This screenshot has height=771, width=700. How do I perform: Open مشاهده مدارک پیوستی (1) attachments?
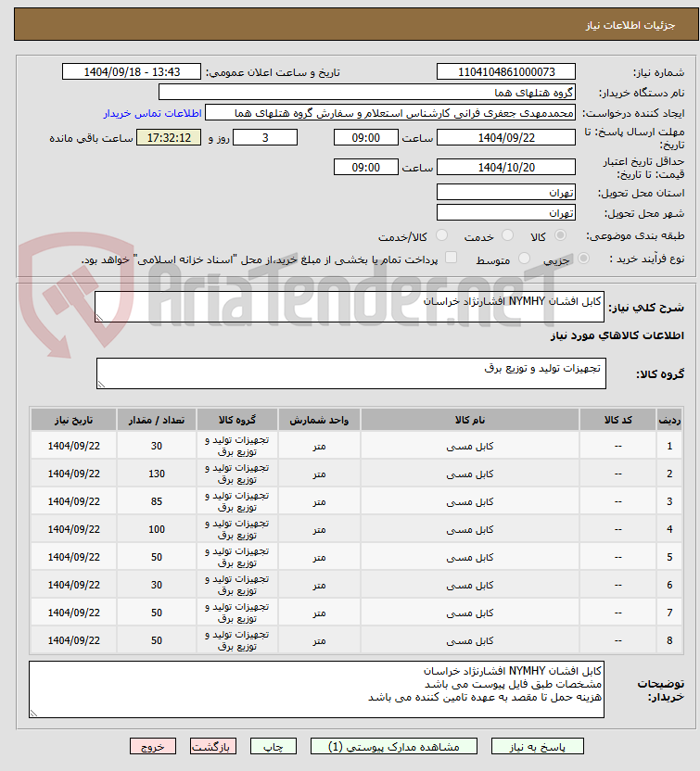pyautogui.click(x=393, y=746)
